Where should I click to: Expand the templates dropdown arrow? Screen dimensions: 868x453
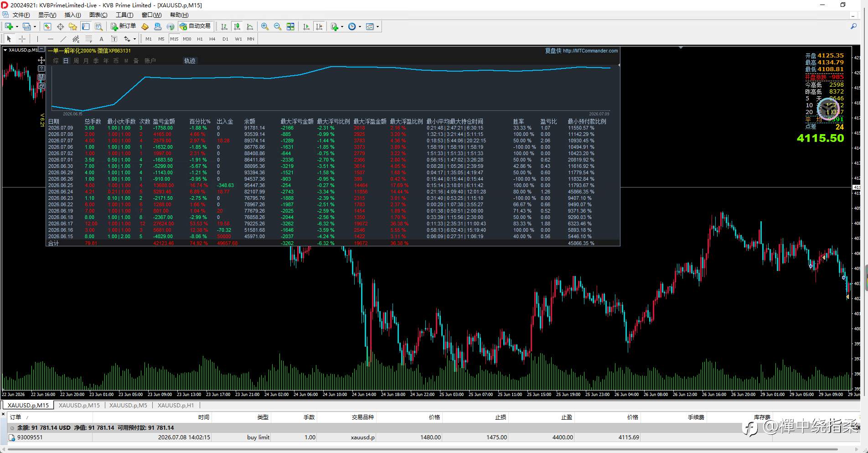pos(377,26)
